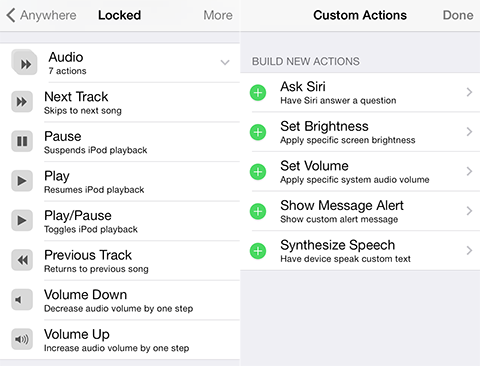The image size is (480, 366).
Task: Open Show Message Alert disclosure arrow
Action: tap(469, 211)
